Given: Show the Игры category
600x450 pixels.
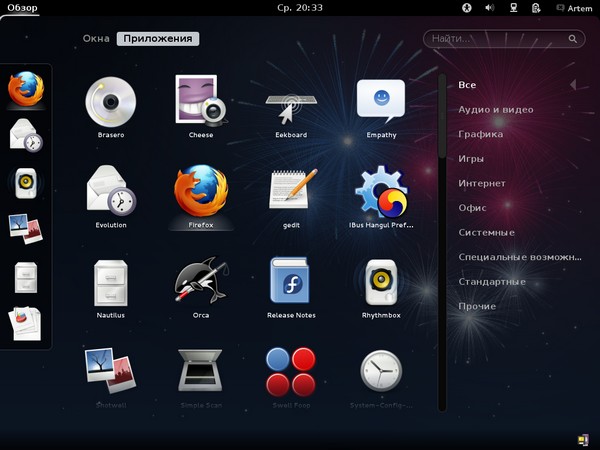Looking at the screenshot, I should (x=471, y=159).
